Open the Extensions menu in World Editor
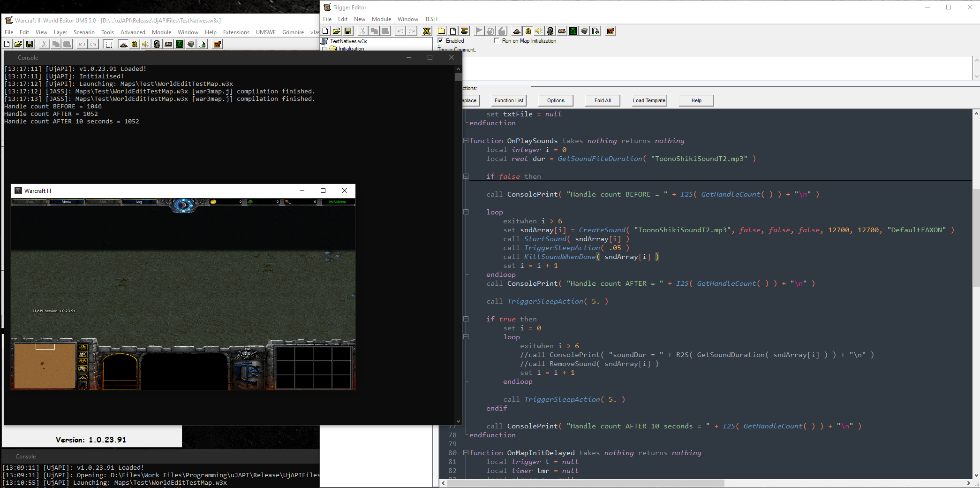 [236, 32]
